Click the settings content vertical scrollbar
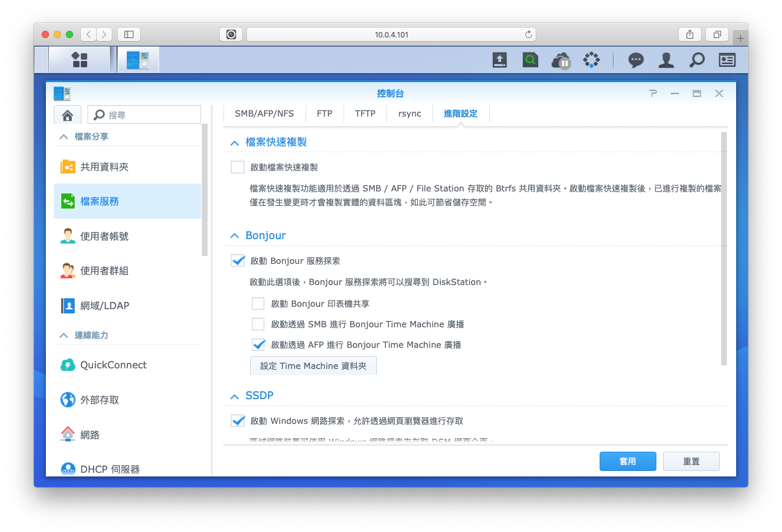This screenshot has height=532, width=782. coord(724,249)
